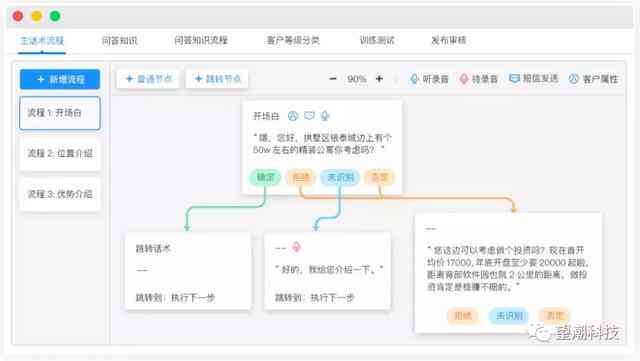Image resolution: width=640 pixels, height=361 pixels.
Task: Click the 客户属性 label in toolbar
Action: (x=600, y=79)
